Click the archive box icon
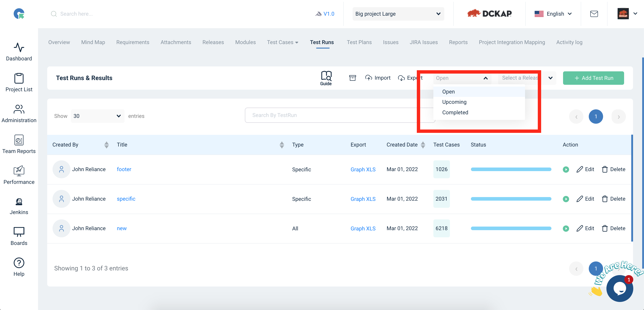Screen dimensions: 644x310 (352, 78)
